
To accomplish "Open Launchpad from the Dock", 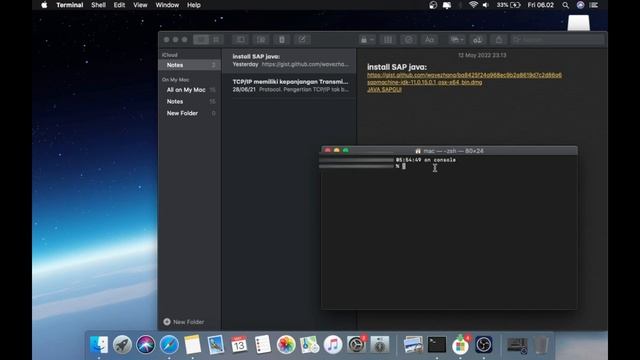I will coord(122,345).
